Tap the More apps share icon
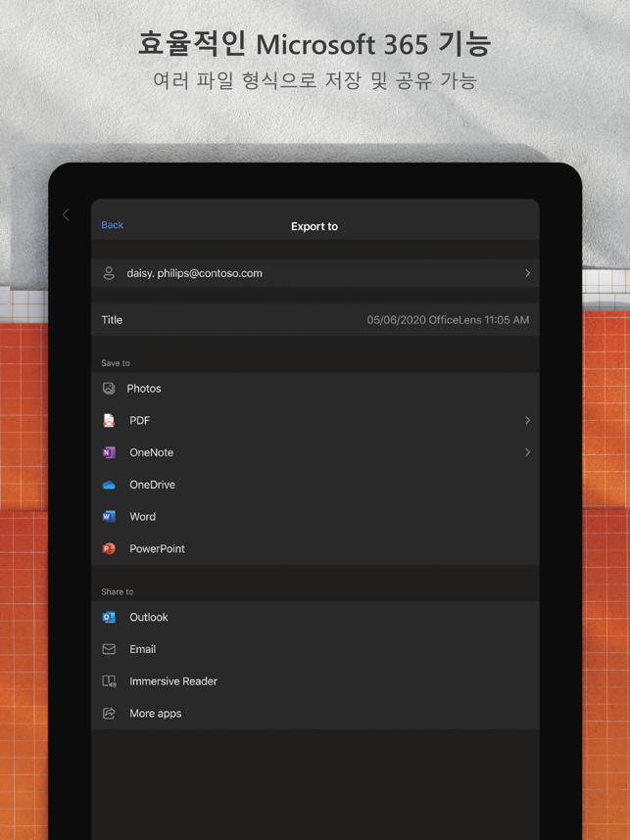This screenshot has width=630, height=840. (x=109, y=714)
